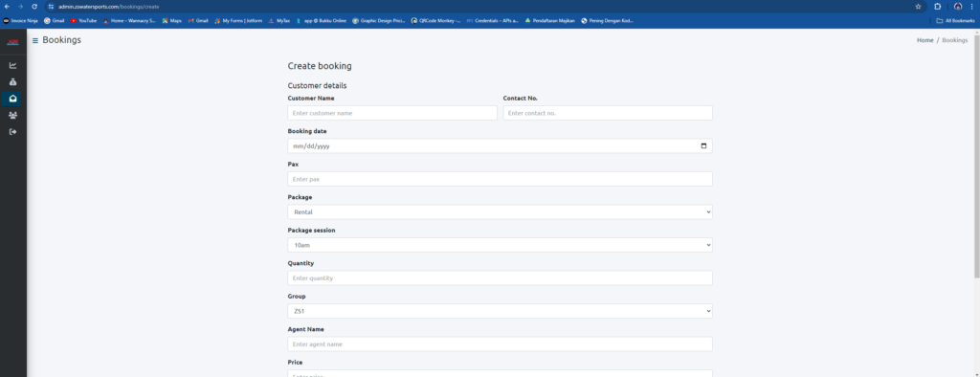
Task: Open the Pendaftaran Majikan bookmark
Action: click(x=550, y=21)
